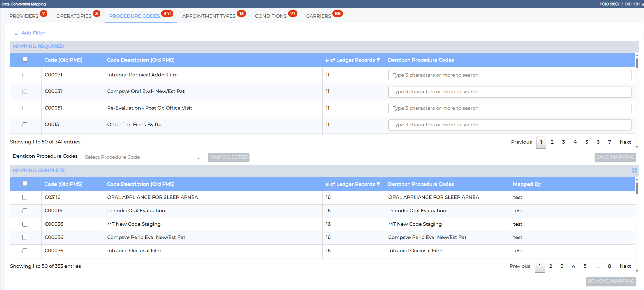
Task: Click the Add Filter icon
Action: 16,33
